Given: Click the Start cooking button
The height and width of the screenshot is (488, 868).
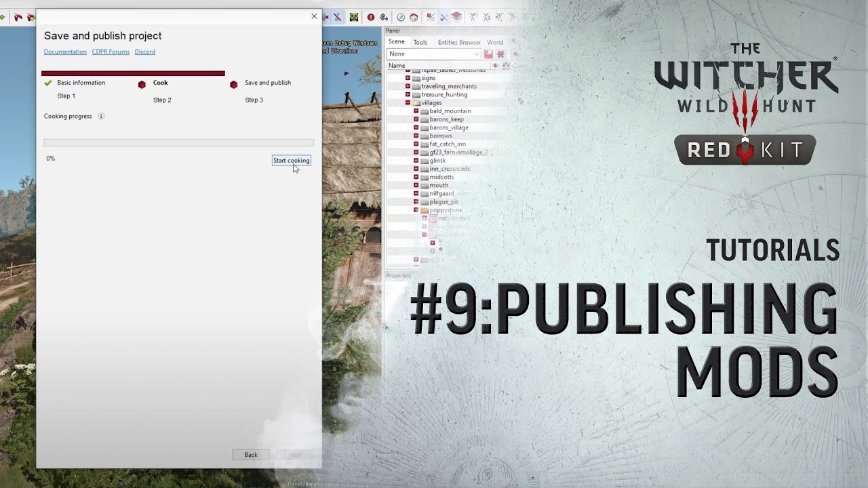Looking at the screenshot, I should tap(291, 161).
